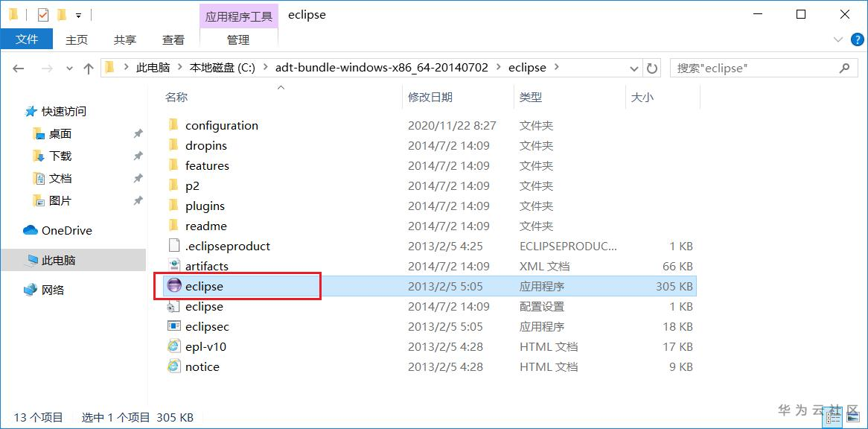
Task: Navigate forward with the forward arrow
Action: click(47, 68)
